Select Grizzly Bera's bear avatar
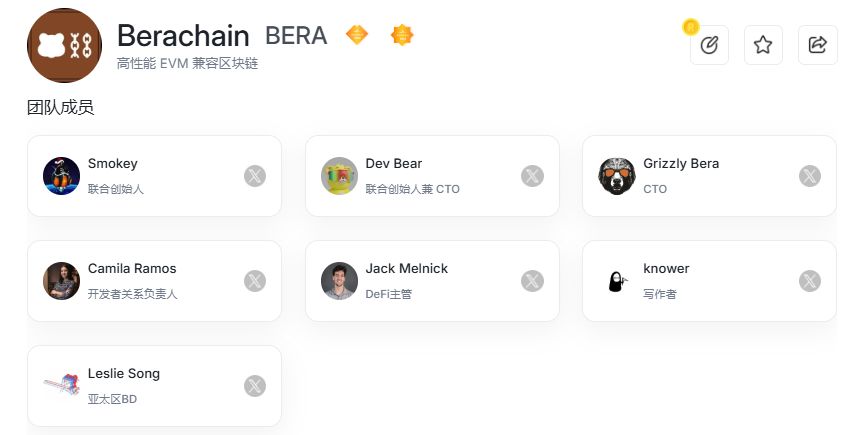 click(x=616, y=176)
